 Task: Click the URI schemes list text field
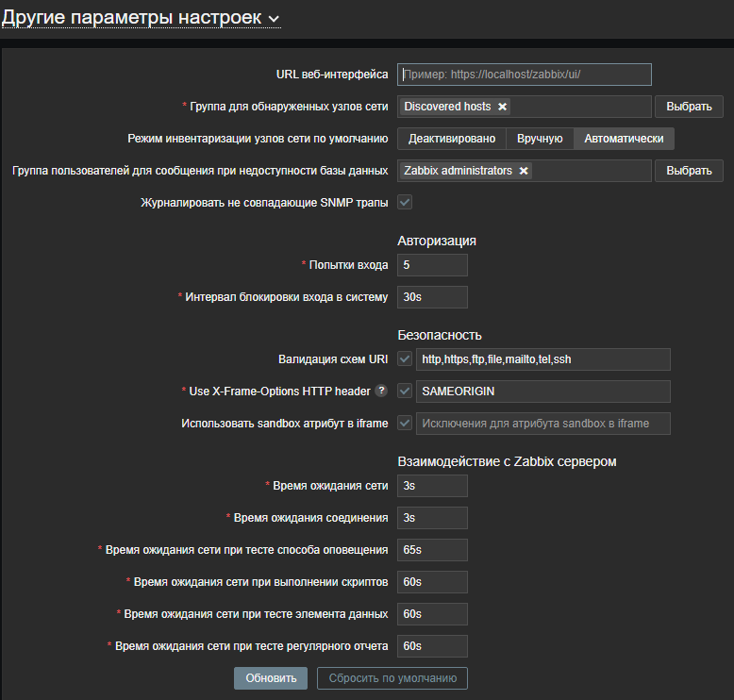click(542, 358)
